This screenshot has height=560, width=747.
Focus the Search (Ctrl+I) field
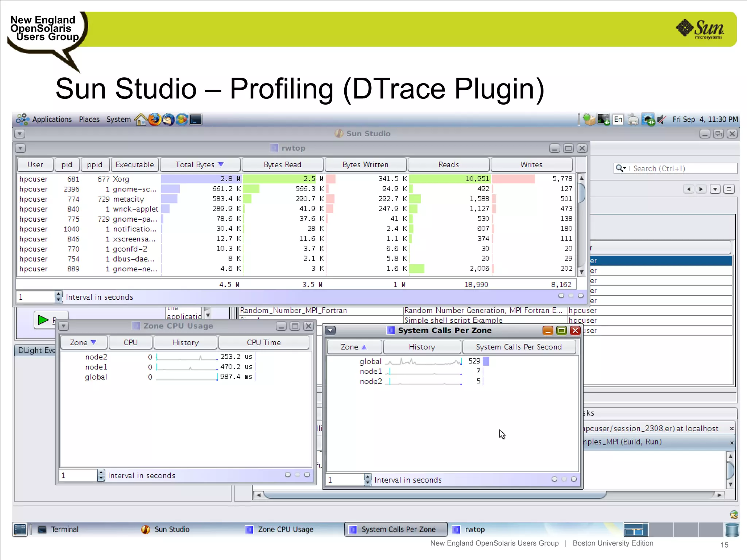[675, 168]
